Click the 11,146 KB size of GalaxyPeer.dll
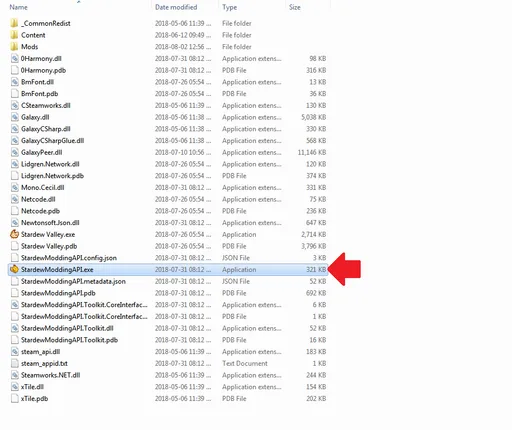Image resolution: width=512 pixels, height=430 pixels. (x=312, y=152)
